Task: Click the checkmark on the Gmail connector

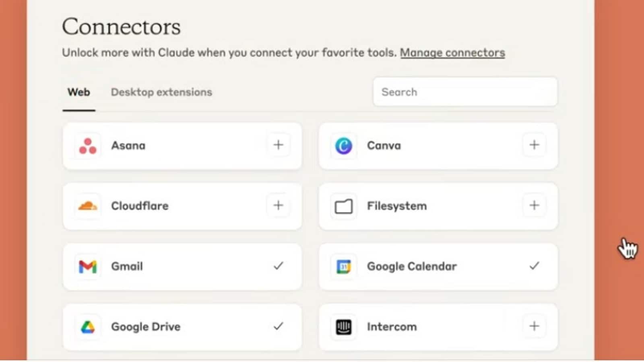Action: tap(278, 265)
